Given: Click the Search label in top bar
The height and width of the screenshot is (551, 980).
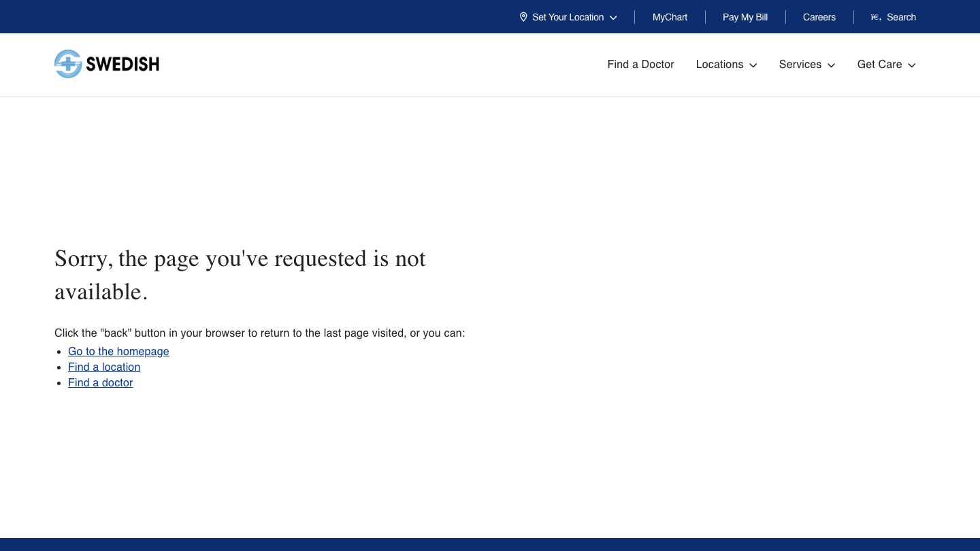Looking at the screenshot, I should click(x=901, y=17).
